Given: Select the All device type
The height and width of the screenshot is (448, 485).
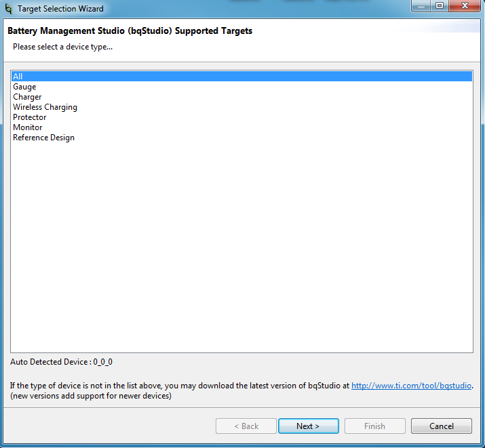Looking at the screenshot, I should click(x=241, y=77).
